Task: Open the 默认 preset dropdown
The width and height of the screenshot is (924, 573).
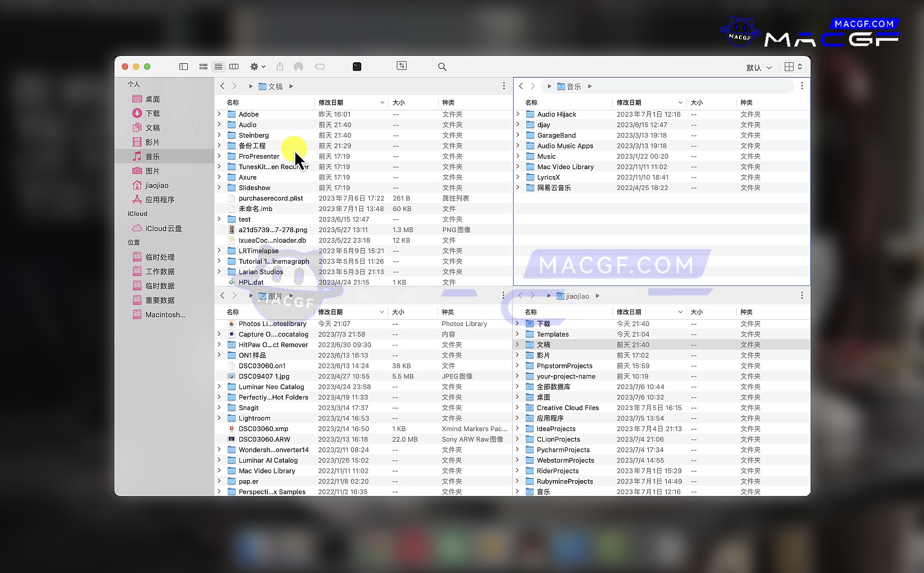Action: click(758, 68)
